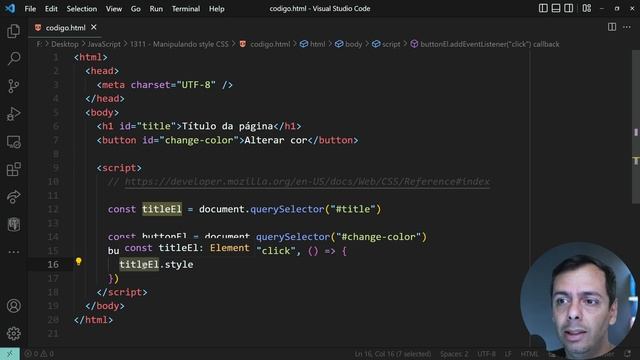Click body symbol in breadcrumb

353,44
